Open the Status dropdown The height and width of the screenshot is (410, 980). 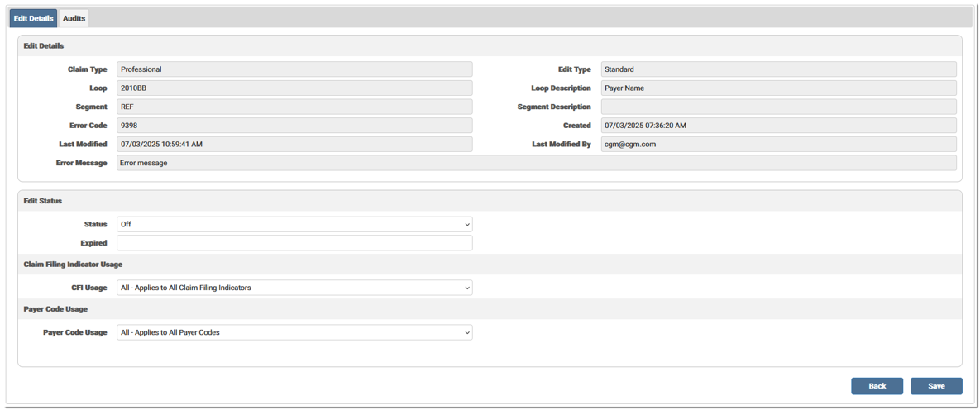pyautogui.click(x=294, y=224)
